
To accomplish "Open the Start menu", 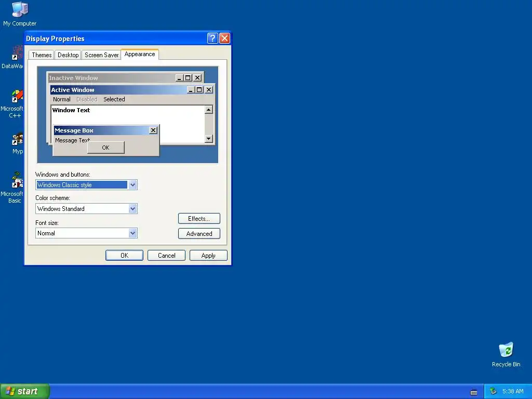I will coord(24,391).
